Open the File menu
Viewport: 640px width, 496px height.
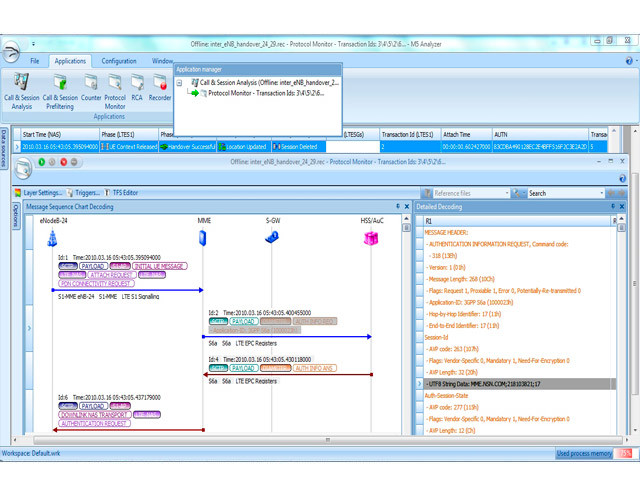(34, 61)
